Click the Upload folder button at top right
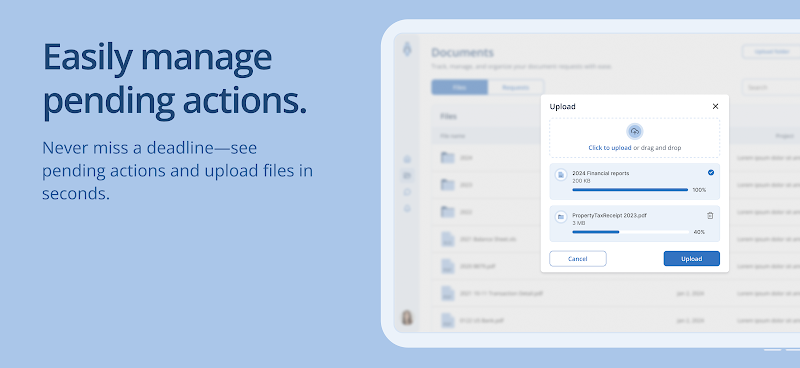 coord(771,52)
